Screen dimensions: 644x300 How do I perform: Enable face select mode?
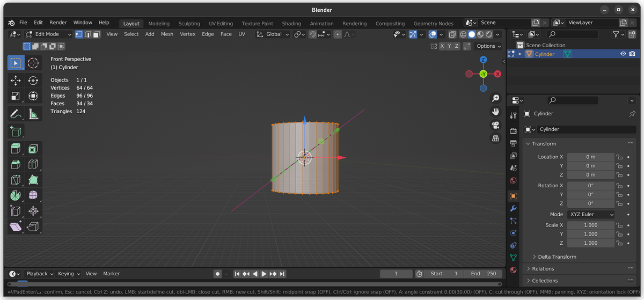point(96,34)
